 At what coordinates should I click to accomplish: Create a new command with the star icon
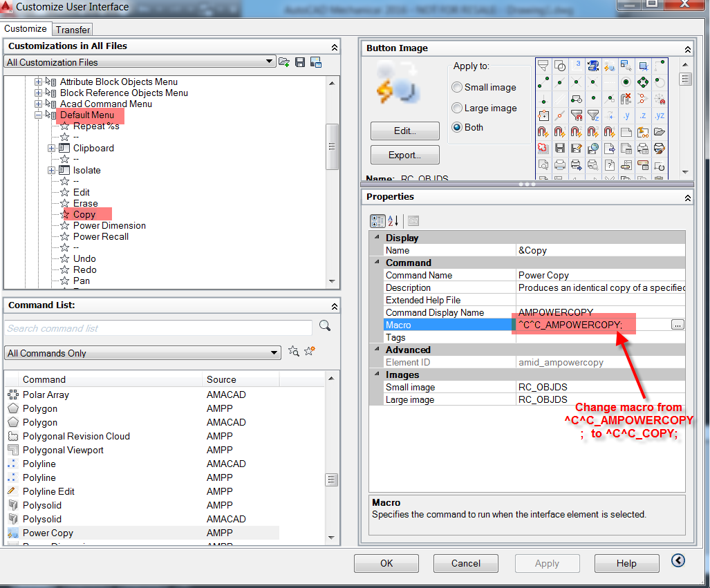click(x=309, y=351)
